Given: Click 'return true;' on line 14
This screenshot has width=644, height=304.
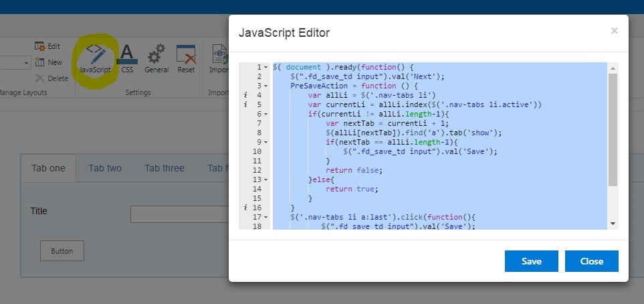Looking at the screenshot, I should tap(352, 189).
